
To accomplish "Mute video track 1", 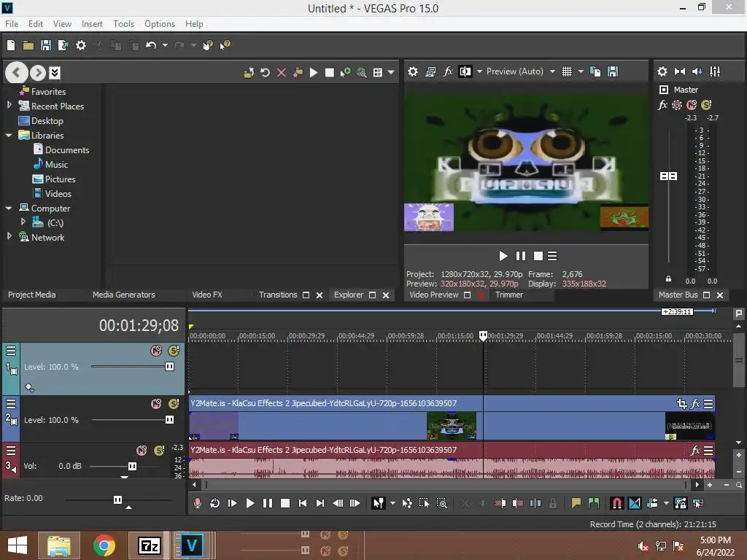I will 156,351.
